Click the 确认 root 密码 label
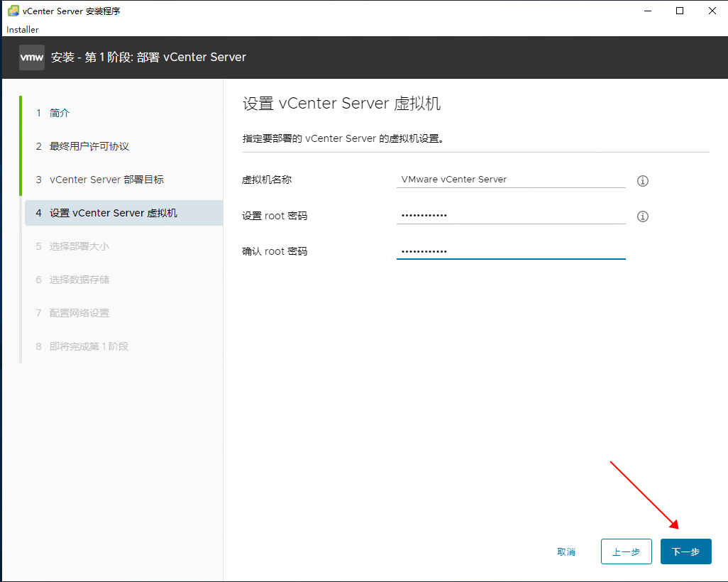The height and width of the screenshot is (582, 728). pyautogui.click(x=275, y=251)
